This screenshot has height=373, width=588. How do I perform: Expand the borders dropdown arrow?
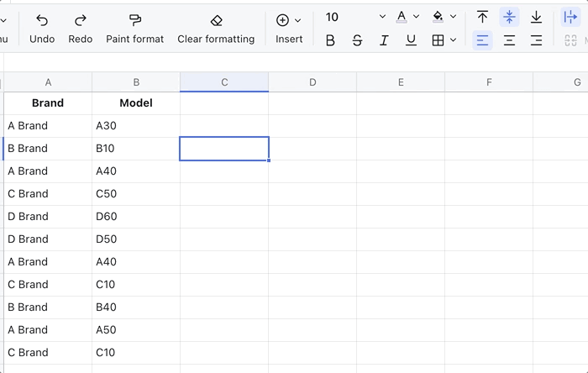pyautogui.click(x=454, y=40)
